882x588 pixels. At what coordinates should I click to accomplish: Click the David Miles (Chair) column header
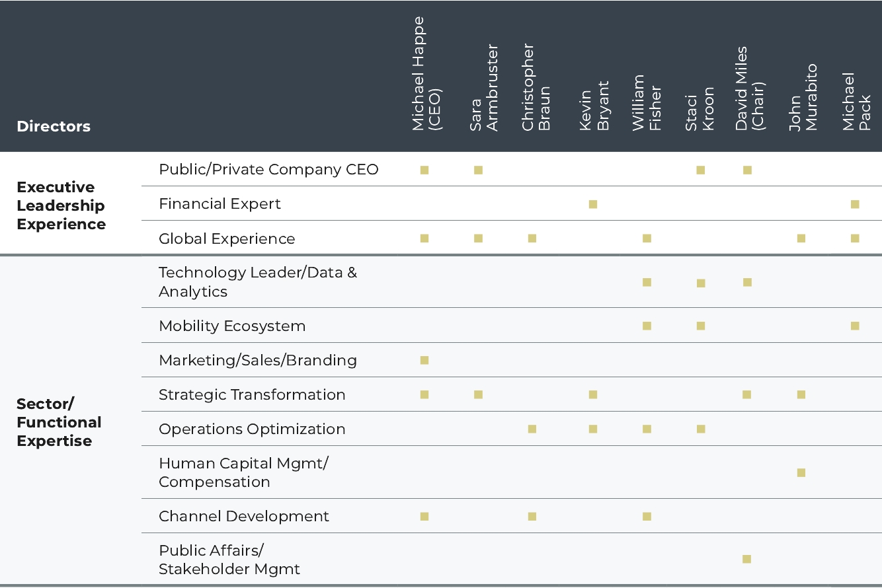(749, 88)
